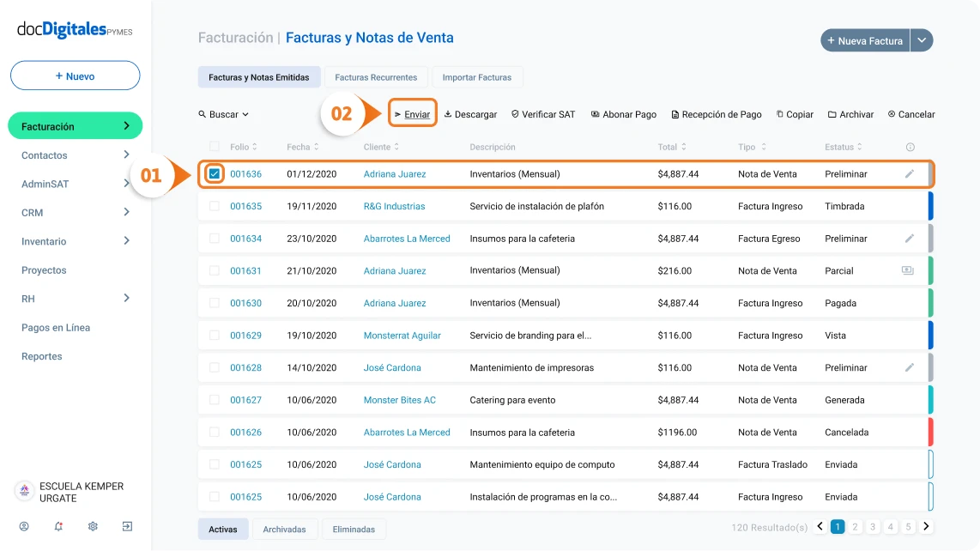Click Cancelar action in toolbar
Image resolution: width=980 pixels, height=551 pixels.
911,114
